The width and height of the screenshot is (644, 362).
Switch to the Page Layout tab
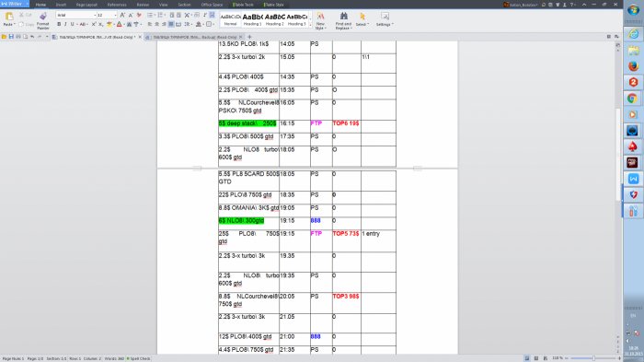coord(86,5)
